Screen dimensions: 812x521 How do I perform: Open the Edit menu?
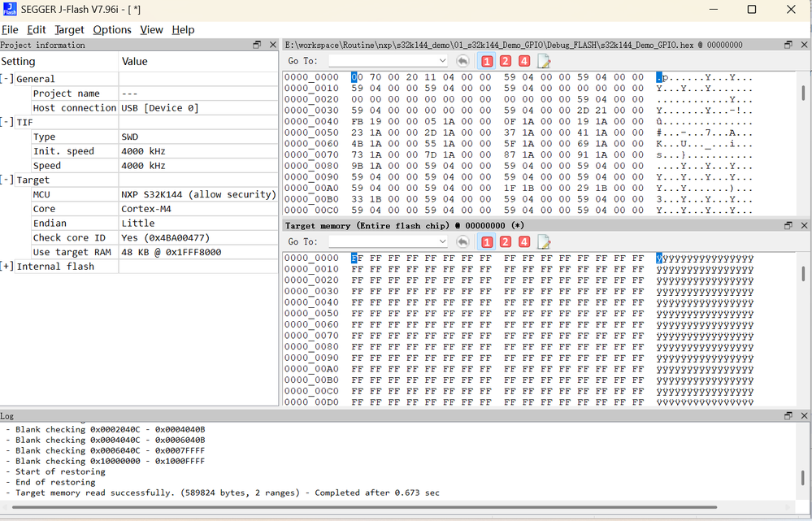(x=37, y=29)
